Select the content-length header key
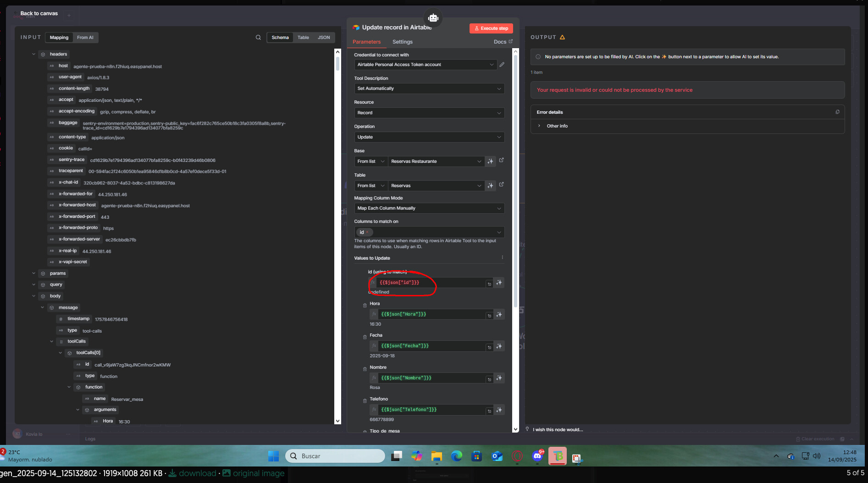This screenshot has width=868, height=483. pos(74,89)
